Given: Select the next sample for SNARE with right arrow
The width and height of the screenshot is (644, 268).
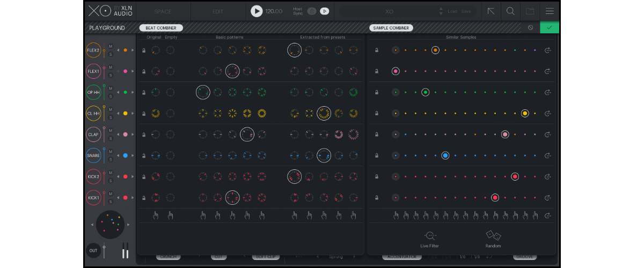Looking at the screenshot, I should [x=132, y=155].
